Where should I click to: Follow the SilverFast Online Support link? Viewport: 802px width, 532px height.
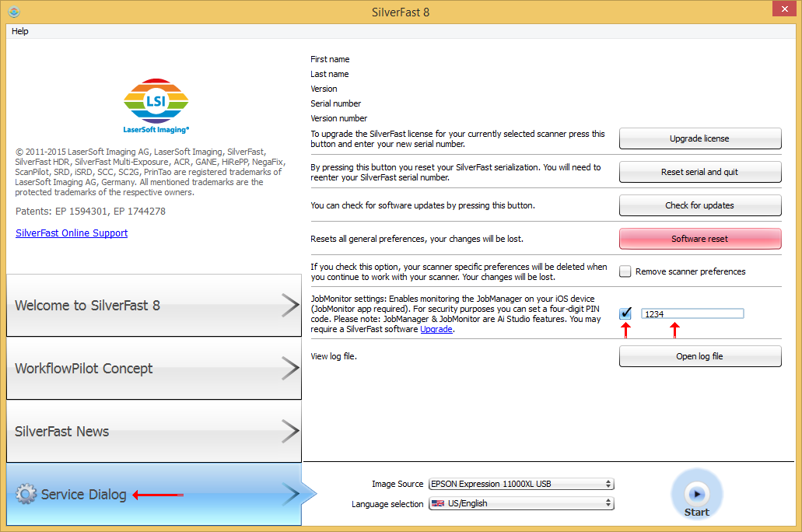point(72,233)
